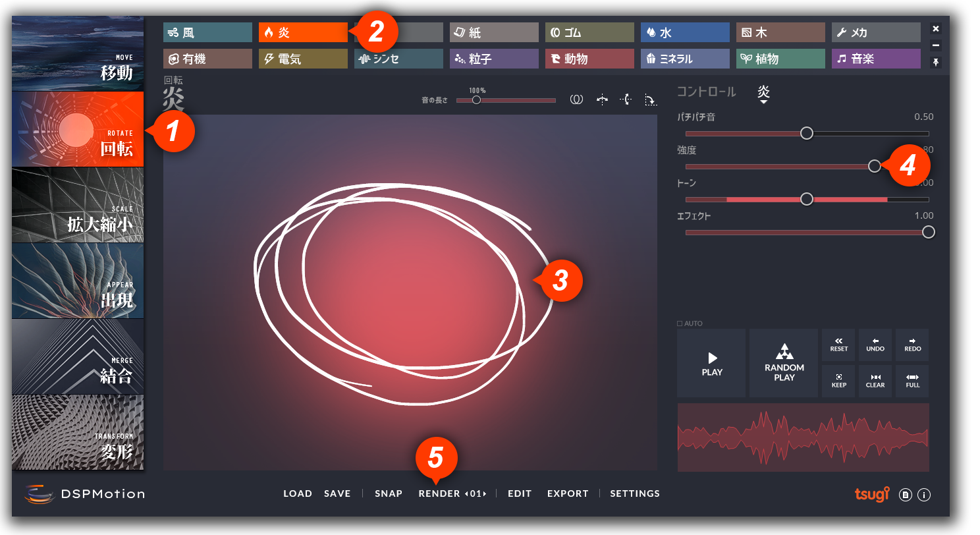The height and width of the screenshot is (535, 980).
Task: Click RENDER in the bottom bar
Action: pos(439,493)
